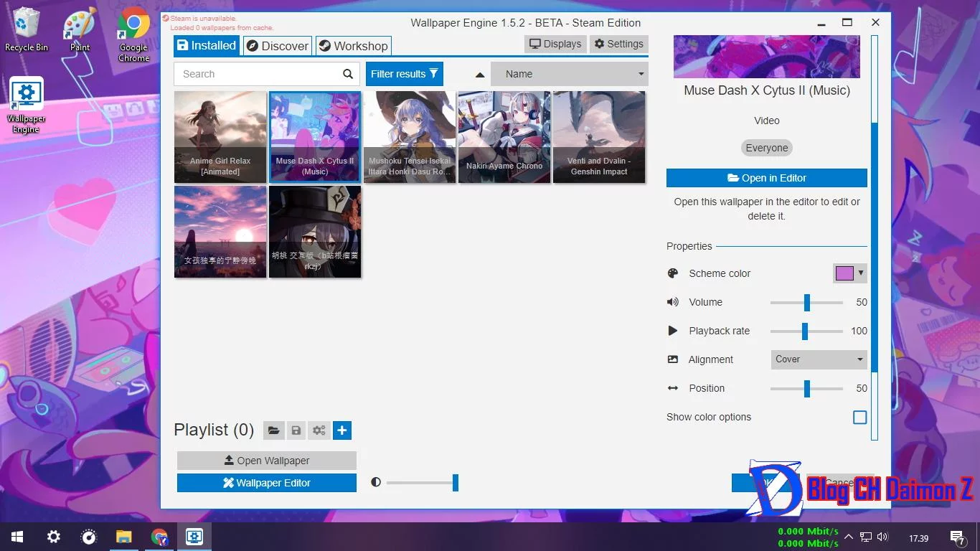Adjust the Position slider
980x551 pixels.
click(806, 389)
